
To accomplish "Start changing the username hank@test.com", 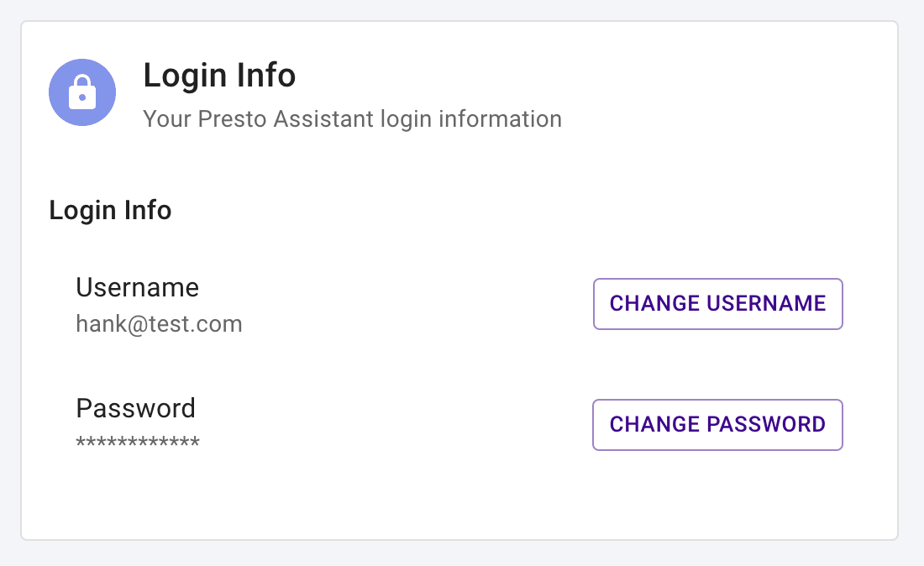I will pos(717,303).
